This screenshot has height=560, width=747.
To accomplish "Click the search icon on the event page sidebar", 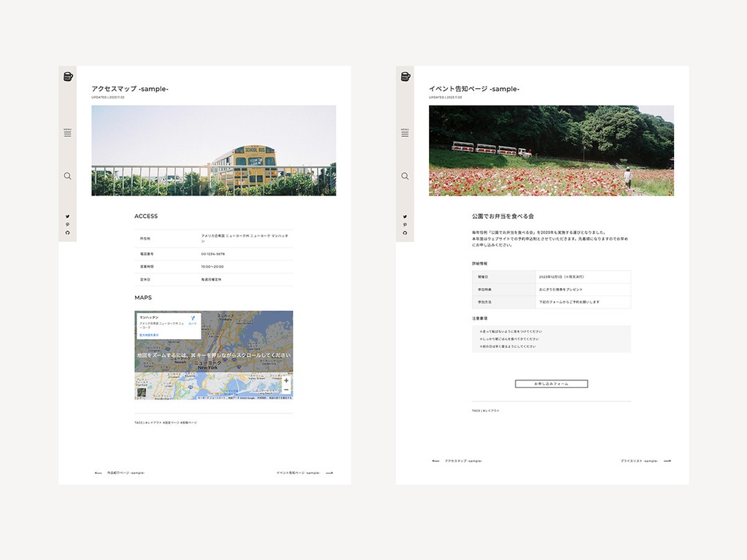I will click(406, 176).
